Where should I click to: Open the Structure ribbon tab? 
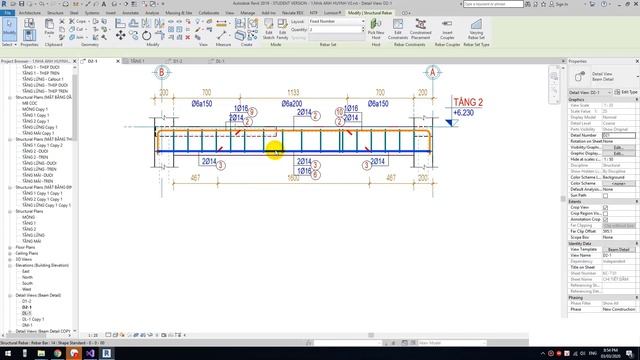55,13
